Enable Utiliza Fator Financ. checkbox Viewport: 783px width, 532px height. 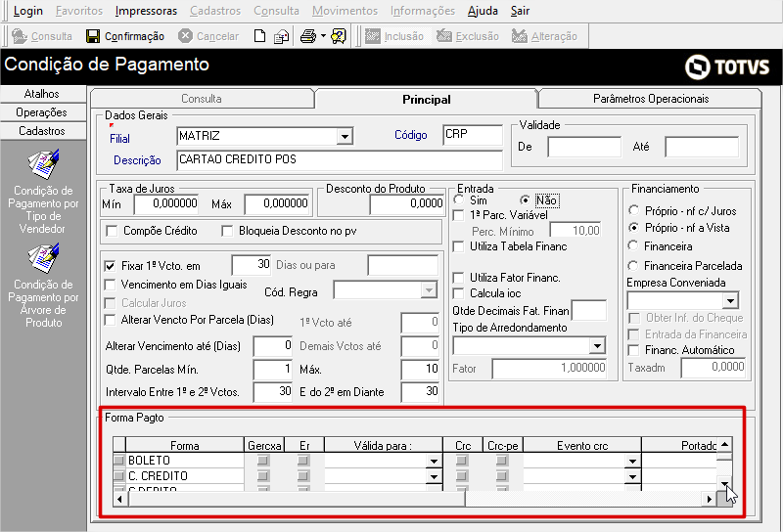click(458, 278)
